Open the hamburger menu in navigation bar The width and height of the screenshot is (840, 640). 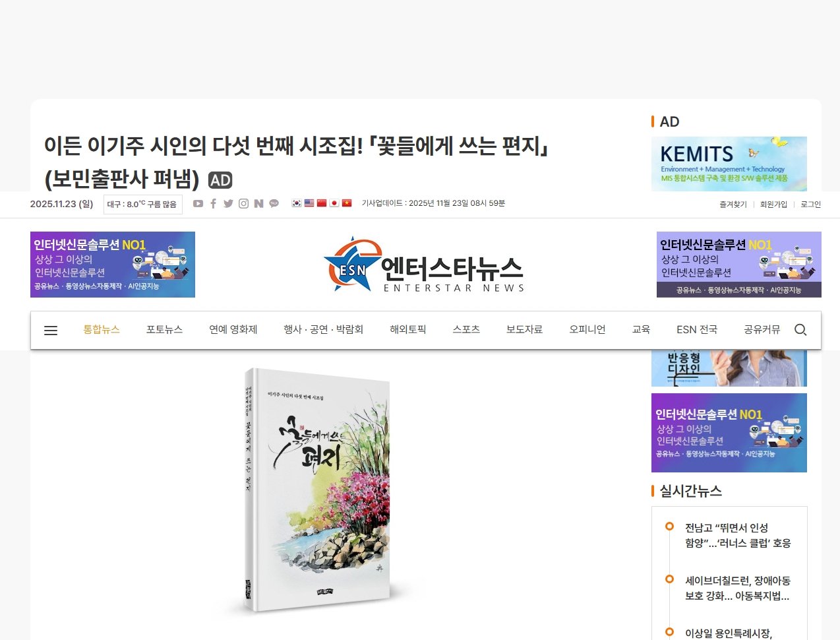tap(51, 331)
